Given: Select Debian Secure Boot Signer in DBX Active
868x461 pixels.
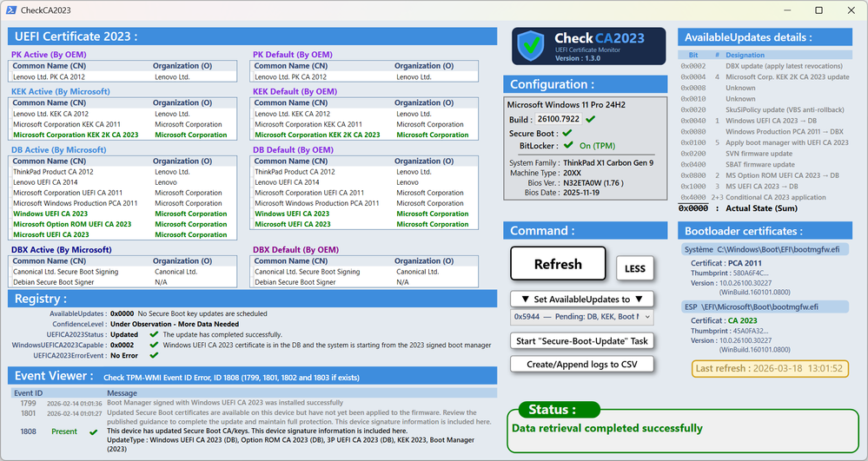Looking at the screenshot, I should click(x=123, y=283).
